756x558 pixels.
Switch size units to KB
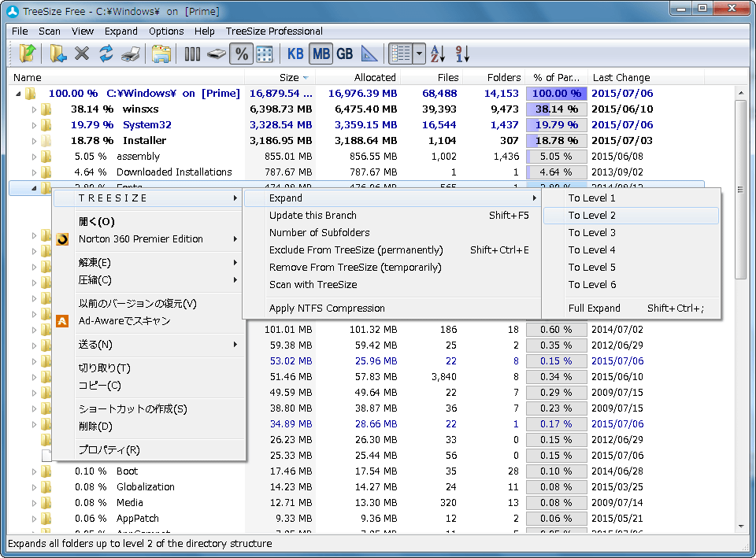295,54
